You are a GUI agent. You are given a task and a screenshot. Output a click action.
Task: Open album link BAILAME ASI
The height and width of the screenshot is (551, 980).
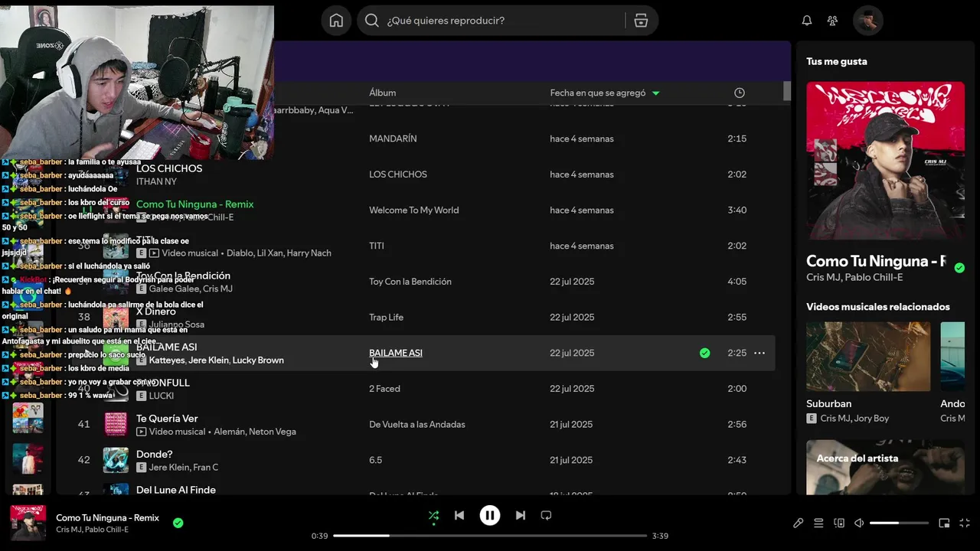click(396, 353)
